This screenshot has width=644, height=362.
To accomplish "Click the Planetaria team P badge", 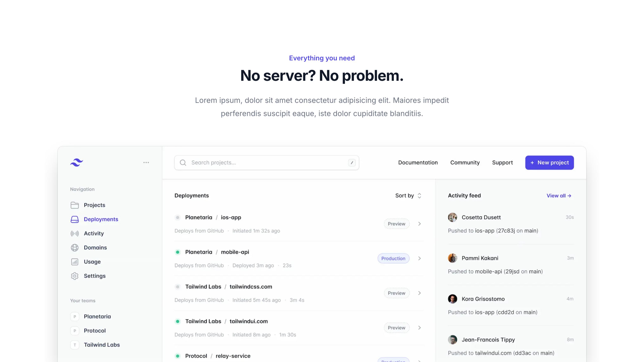I will [75, 317].
